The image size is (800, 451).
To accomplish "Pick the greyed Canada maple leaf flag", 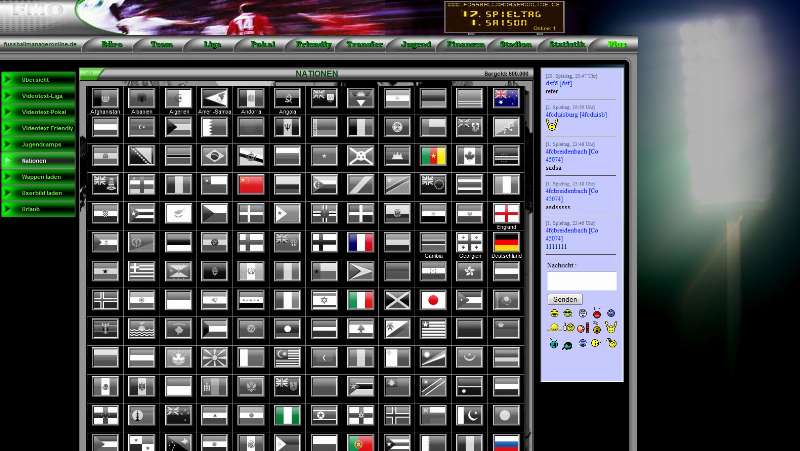I will click(x=469, y=156).
